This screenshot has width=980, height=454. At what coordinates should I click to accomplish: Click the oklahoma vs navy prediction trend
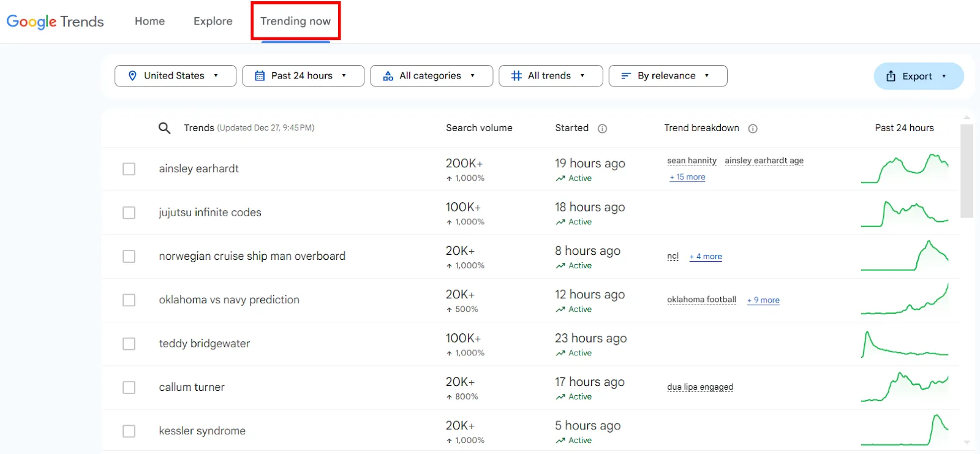229,300
